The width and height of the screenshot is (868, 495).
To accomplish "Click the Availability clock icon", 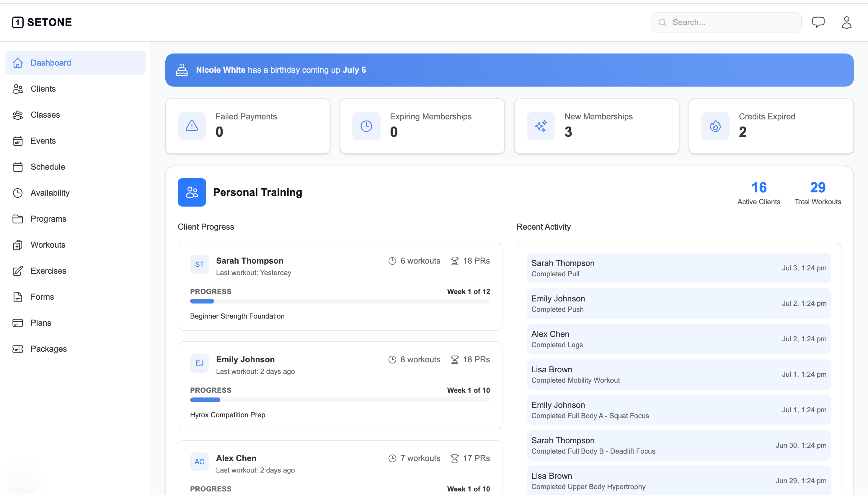I will tap(18, 193).
